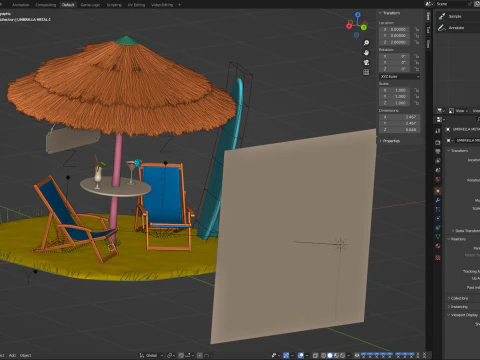Open the Global transform orientation dropdown
The image size is (480, 360).
pyautogui.click(x=152, y=355)
